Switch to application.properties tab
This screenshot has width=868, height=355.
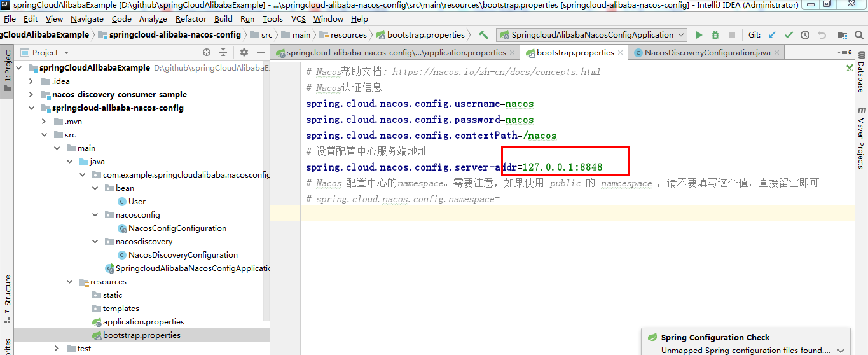coord(394,53)
